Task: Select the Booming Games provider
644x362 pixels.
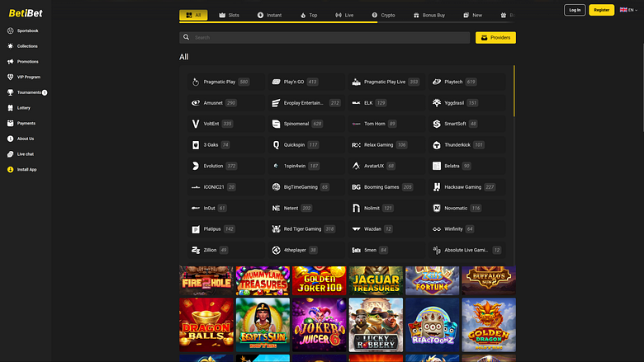Action: 386,187
